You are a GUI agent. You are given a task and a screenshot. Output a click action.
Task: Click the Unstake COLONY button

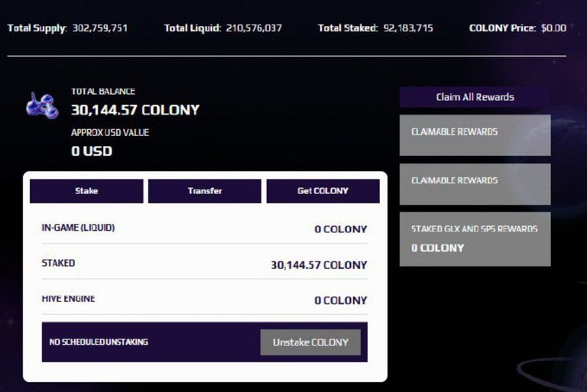(x=311, y=342)
